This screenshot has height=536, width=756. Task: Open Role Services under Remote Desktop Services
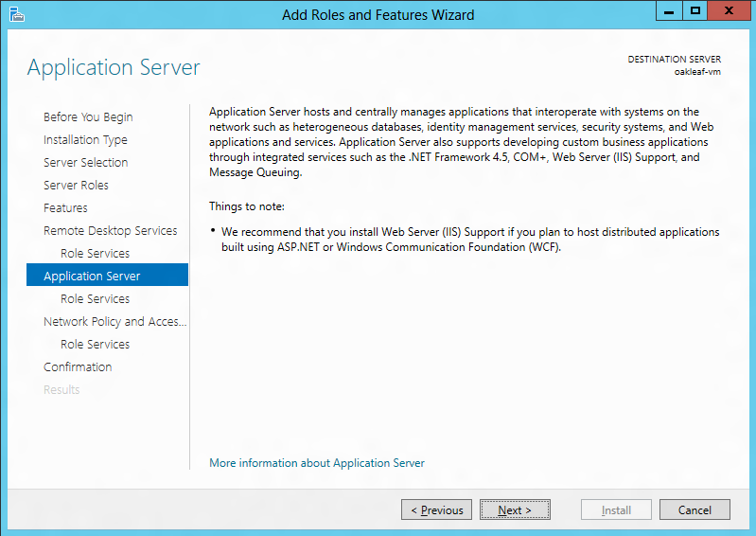click(95, 253)
